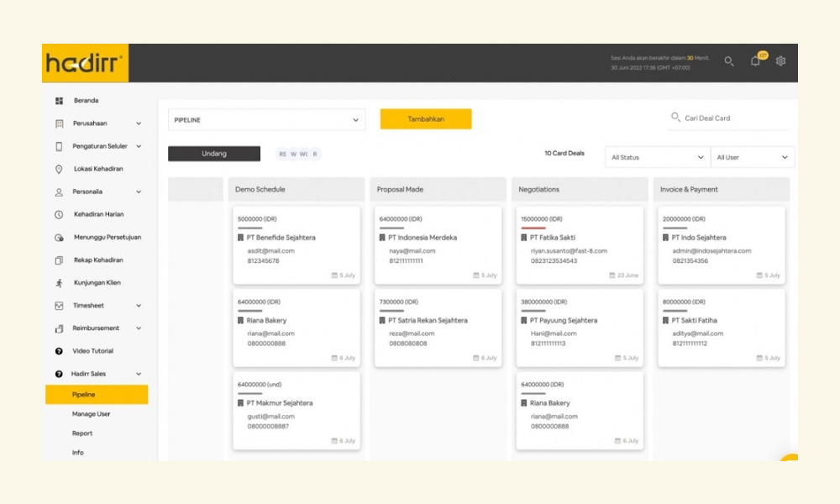Expand the Personalia chevron
Viewport: 840px width, 504px height.
click(x=139, y=192)
